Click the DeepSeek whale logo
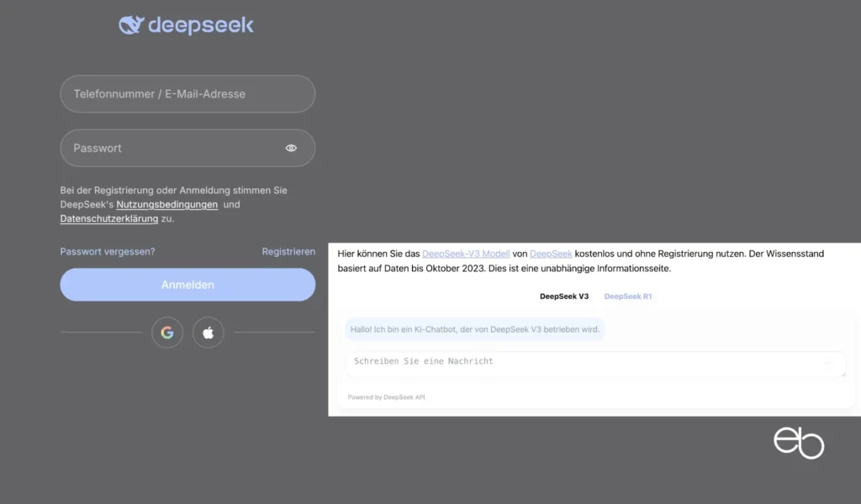Screen dimensions: 861x504 click(x=132, y=24)
